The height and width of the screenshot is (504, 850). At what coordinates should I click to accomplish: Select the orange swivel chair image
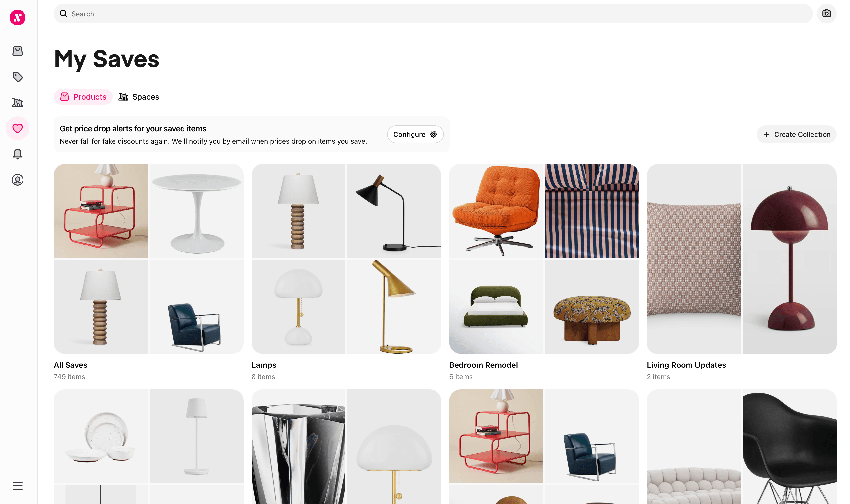tap(496, 211)
